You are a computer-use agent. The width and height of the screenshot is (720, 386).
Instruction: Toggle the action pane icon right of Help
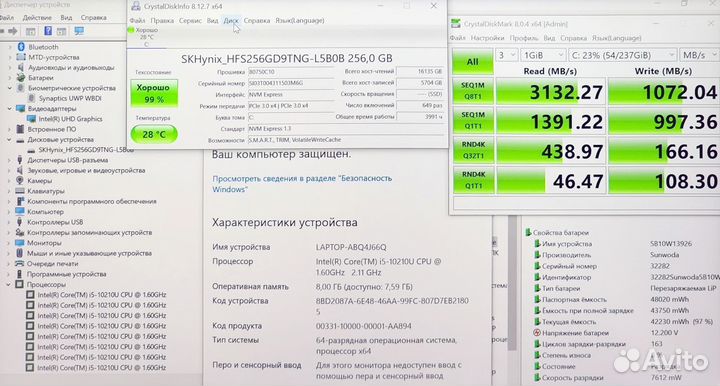62,31
